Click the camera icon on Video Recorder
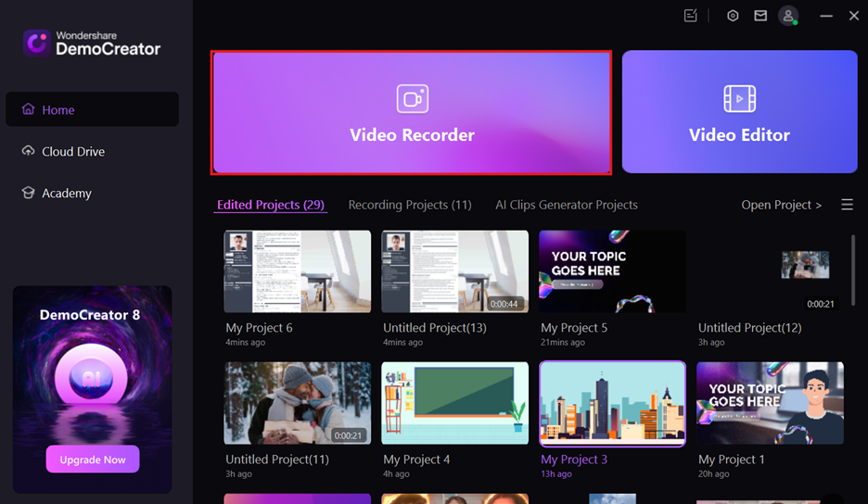868x504 pixels. click(413, 98)
